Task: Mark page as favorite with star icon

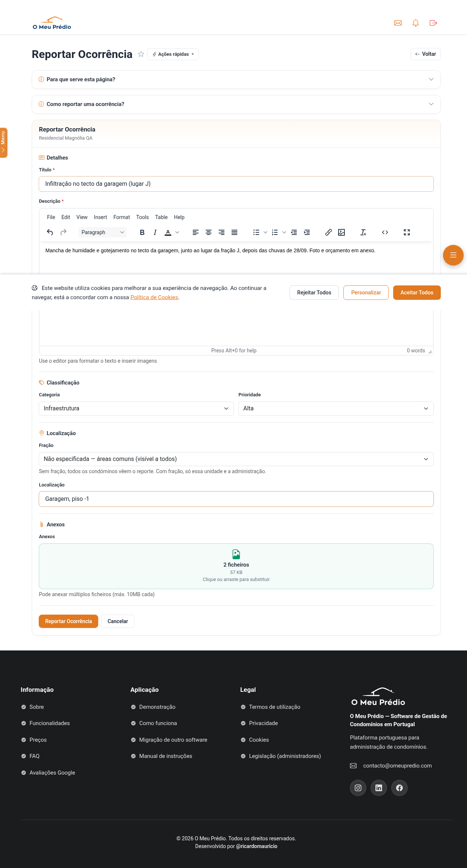Action: tap(141, 54)
